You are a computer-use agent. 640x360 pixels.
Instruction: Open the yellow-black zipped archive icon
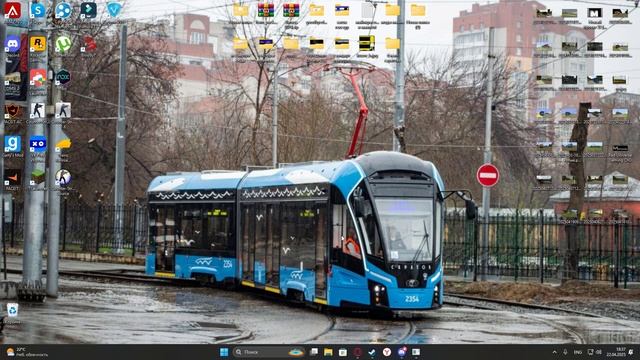367,43
